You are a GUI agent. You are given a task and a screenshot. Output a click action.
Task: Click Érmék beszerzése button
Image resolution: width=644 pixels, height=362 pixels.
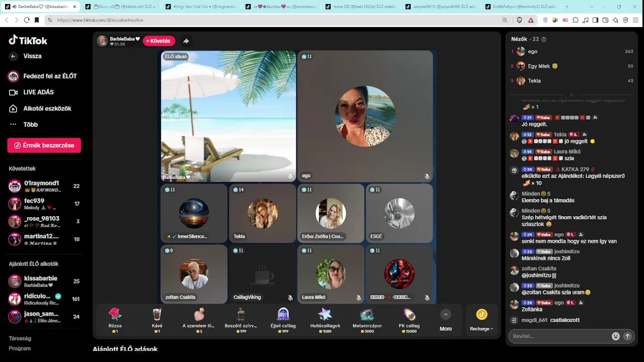pos(44,145)
